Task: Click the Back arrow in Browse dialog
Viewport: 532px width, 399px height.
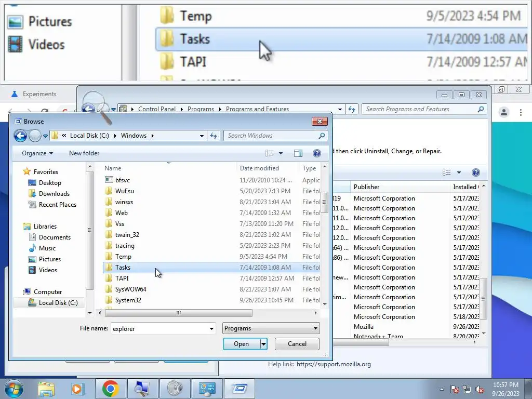Action: [x=20, y=136]
